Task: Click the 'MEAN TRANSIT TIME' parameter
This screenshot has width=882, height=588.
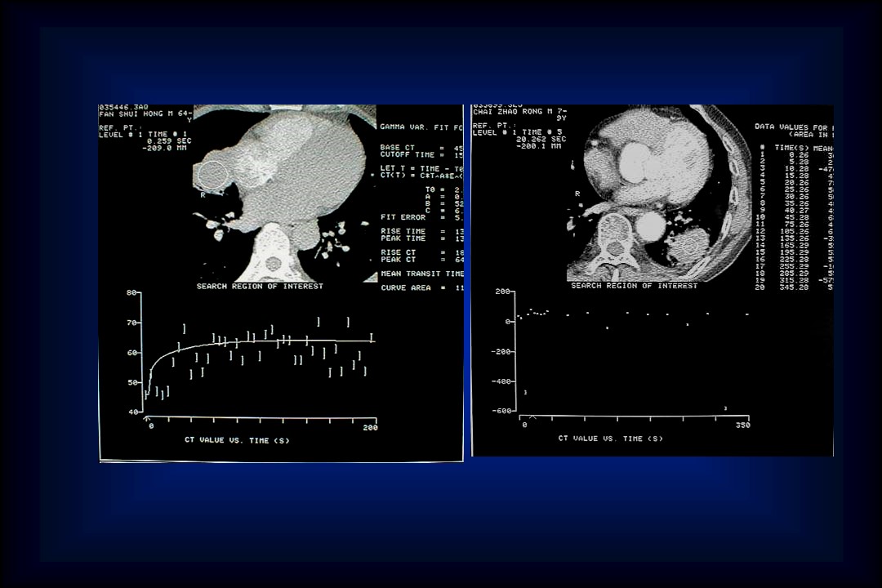Action: click(421, 274)
